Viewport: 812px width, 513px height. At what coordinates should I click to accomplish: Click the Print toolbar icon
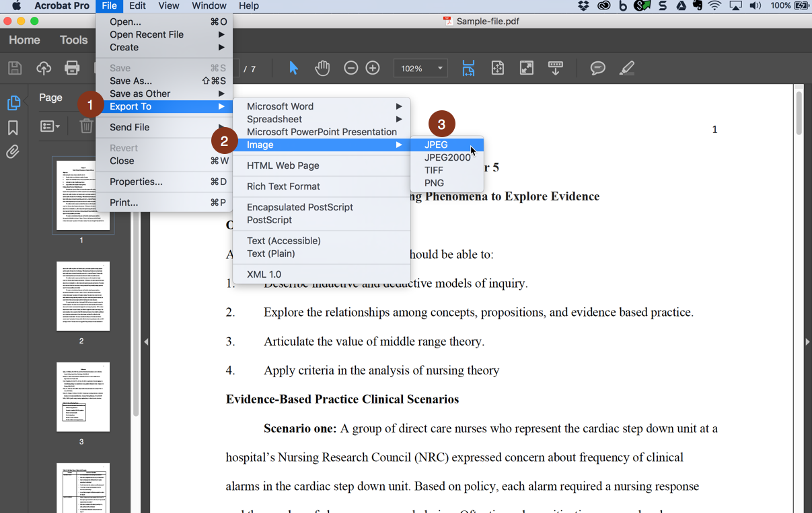pyautogui.click(x=72, y=68)
